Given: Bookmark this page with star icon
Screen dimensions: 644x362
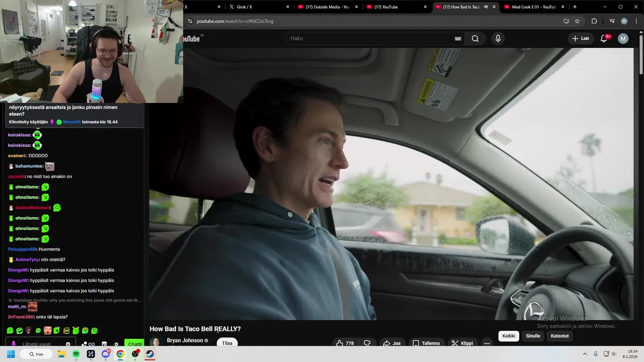Looking at the screenshot, I should point(577,21).
